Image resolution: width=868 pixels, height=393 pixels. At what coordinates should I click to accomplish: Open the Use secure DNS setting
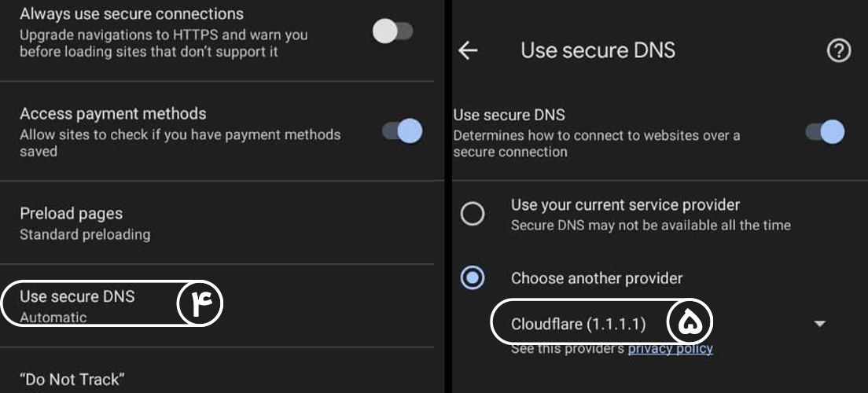(x=77, y=296)
